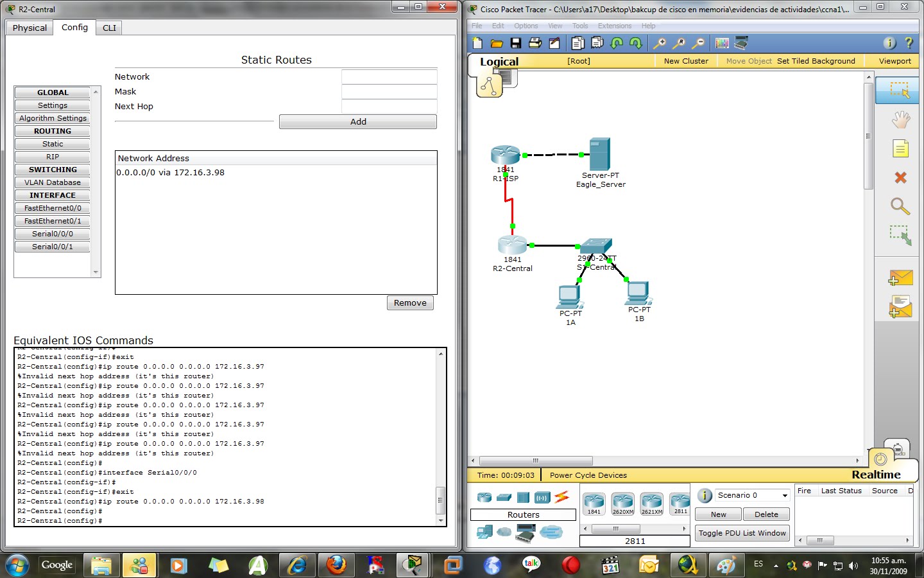924x578 pixels.
Task: Pick the 2621XM router model
Action: click(651, 504)
